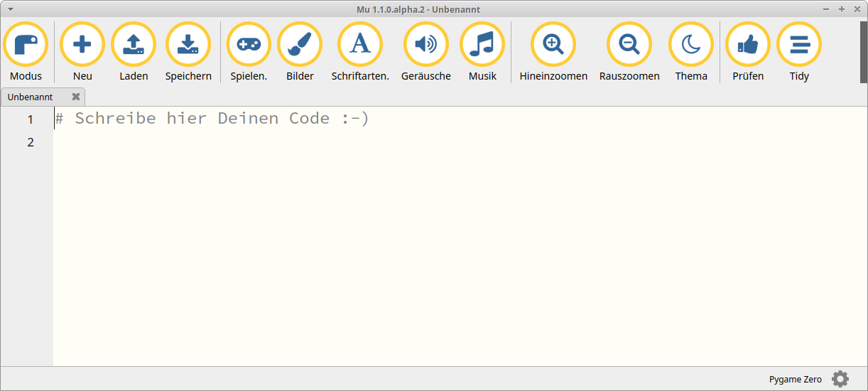Zoom in with Hineinzoomen
Viewport: 868px width, 391px height.
click(553, 45)
